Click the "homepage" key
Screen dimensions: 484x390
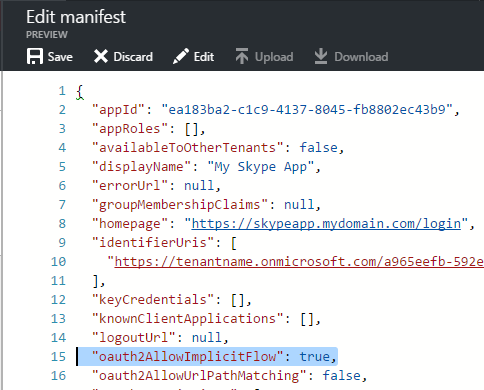tap(130, 224)
